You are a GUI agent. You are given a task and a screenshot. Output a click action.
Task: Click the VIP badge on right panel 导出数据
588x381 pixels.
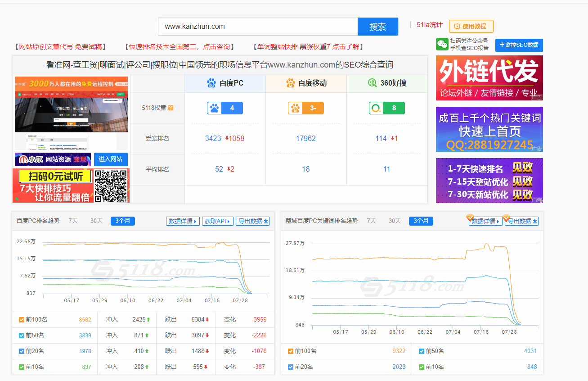[x=506, y=218]
